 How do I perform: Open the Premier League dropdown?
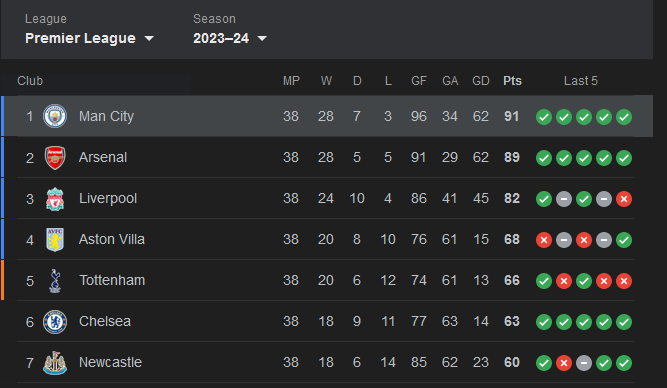(89, 38)
